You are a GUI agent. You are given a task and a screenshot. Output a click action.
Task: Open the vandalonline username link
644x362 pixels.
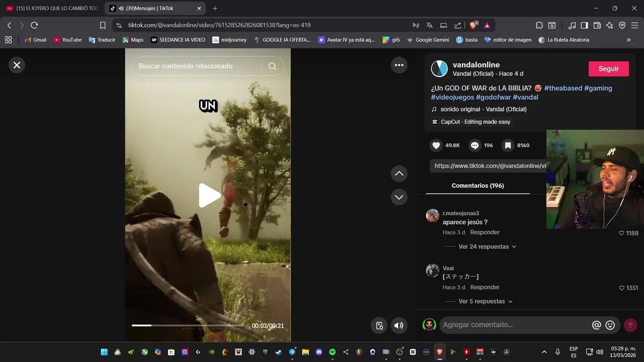pos(476,65)
